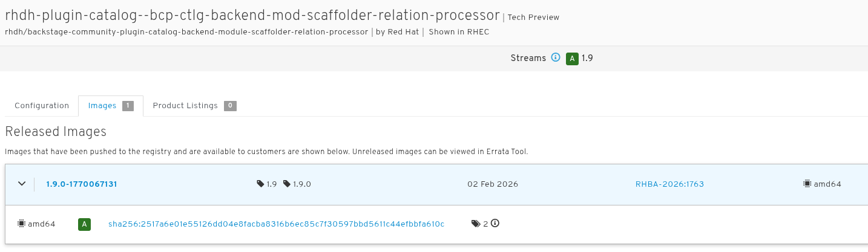The image size is (868, 252).
Task: Click the info icon after the tag count
Action: pos(495,224)
